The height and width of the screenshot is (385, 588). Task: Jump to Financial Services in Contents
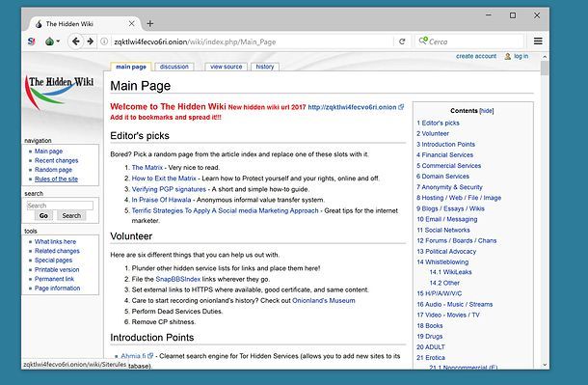coord(444,155)
